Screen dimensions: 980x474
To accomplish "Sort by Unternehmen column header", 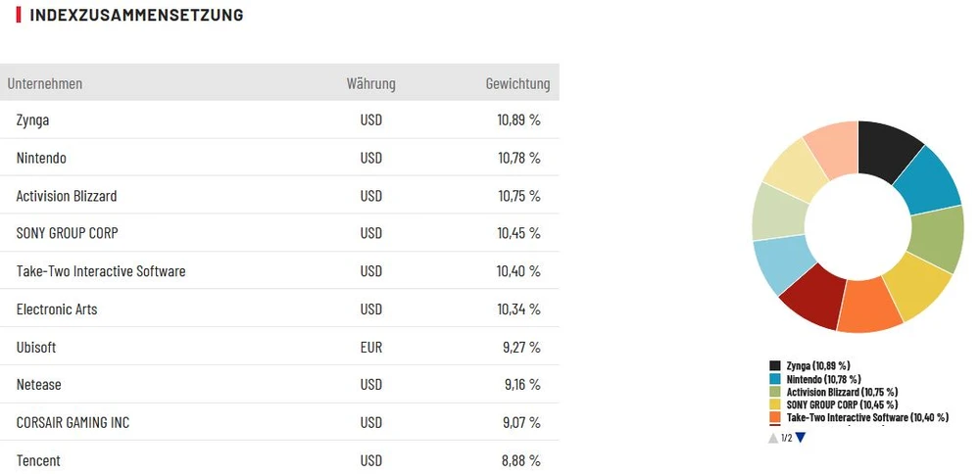I will click(x=45, y=83).
